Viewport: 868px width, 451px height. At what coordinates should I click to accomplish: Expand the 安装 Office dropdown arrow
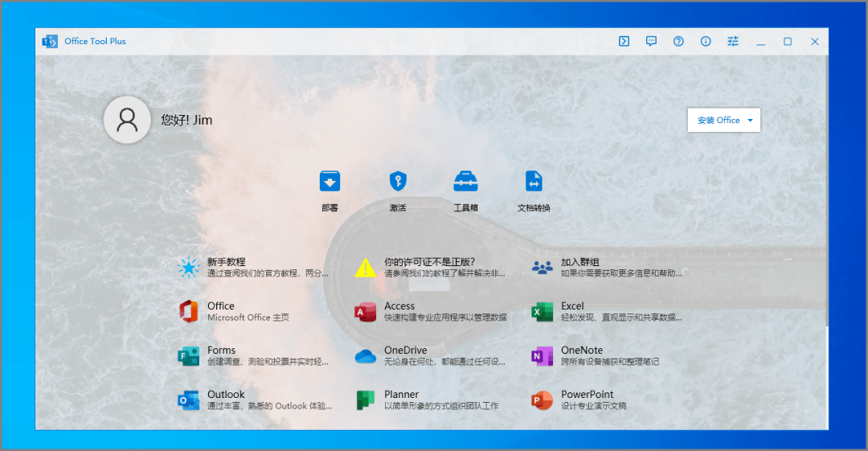pyautogui.click(x=750, y=121)
